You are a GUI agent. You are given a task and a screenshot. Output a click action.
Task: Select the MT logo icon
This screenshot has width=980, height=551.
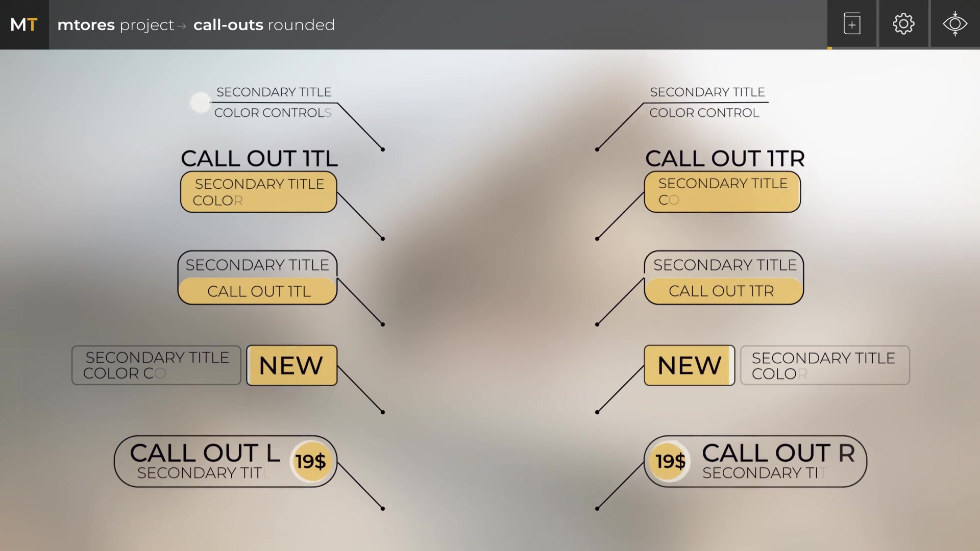tap(24, 24)
